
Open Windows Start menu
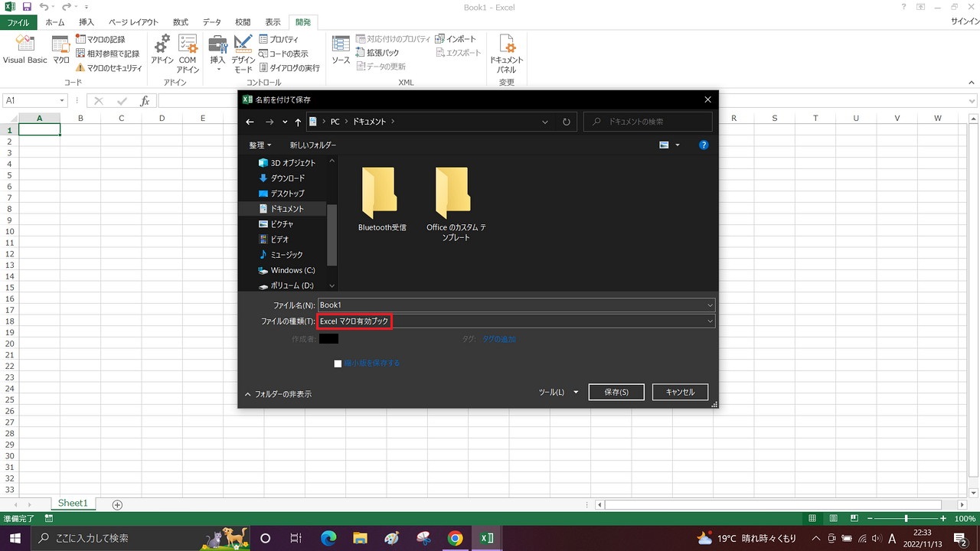pos(14,538)
